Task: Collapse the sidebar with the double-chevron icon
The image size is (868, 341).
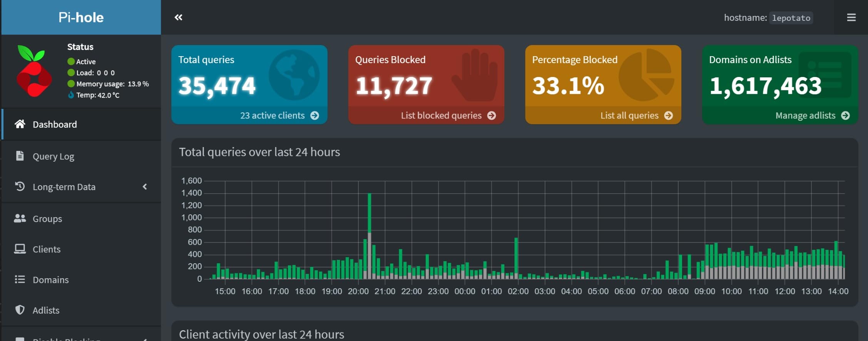Action: (178, 17)
